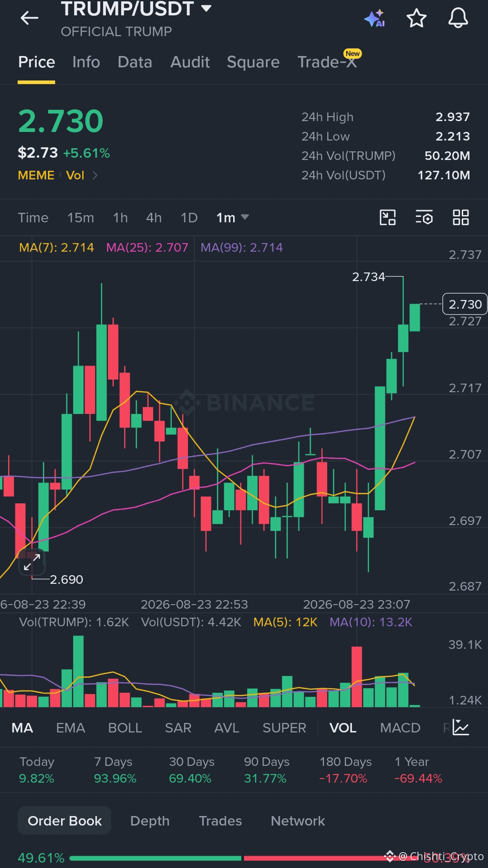Viewport: 488px width, 868px height.
Task: Click the 7 Days 93.96% performance value
Action: click(115, 779)
